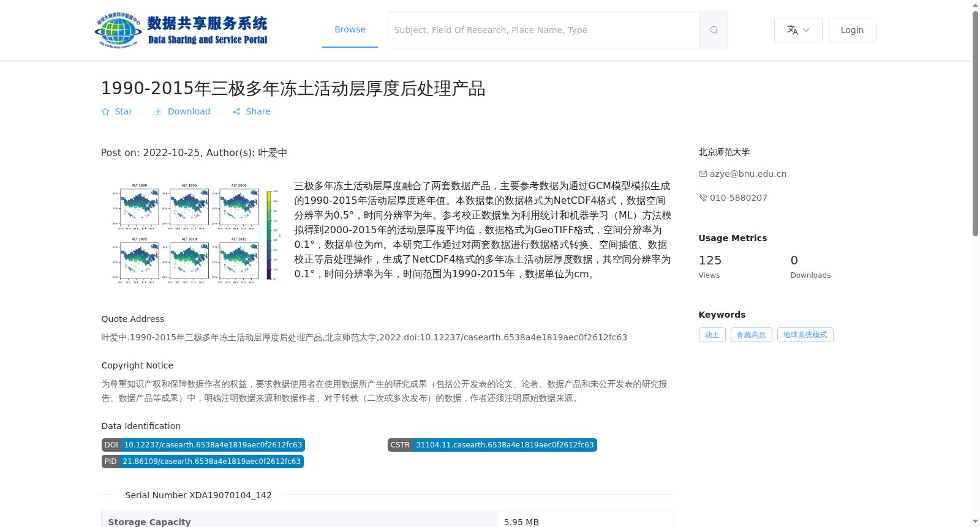Click the Share link
Screen dimensions: 980x527
click(252, 111)
